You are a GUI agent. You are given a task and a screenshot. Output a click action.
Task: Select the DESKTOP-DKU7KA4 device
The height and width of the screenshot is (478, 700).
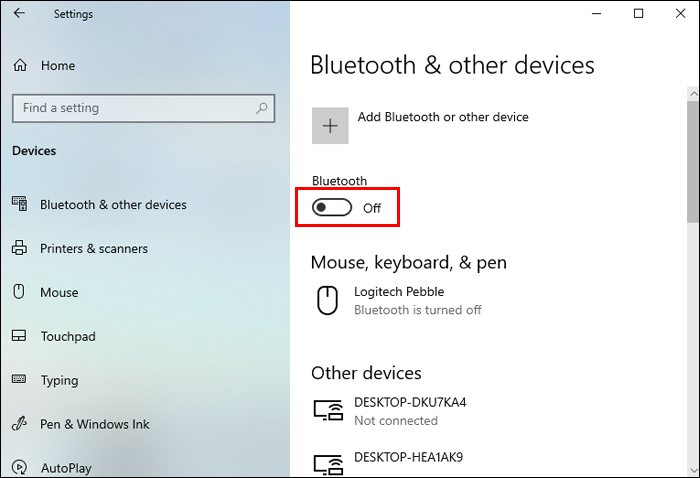[x=410, y=402]
